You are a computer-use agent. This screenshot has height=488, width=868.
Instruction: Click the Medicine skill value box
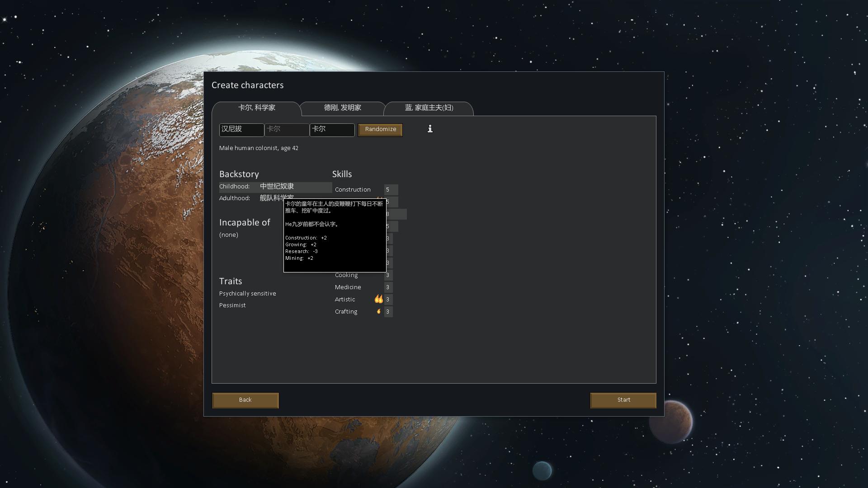388,287
